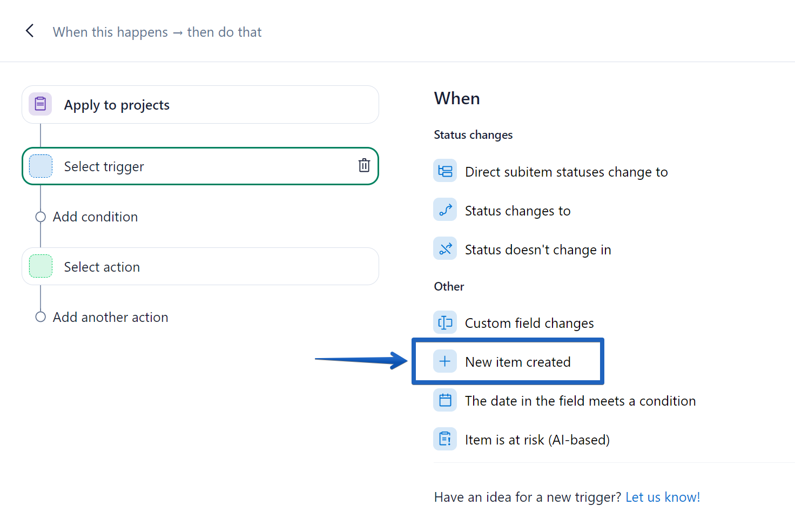
Task: Click the Direct subitem statuses icon
Action: [445, 171]
